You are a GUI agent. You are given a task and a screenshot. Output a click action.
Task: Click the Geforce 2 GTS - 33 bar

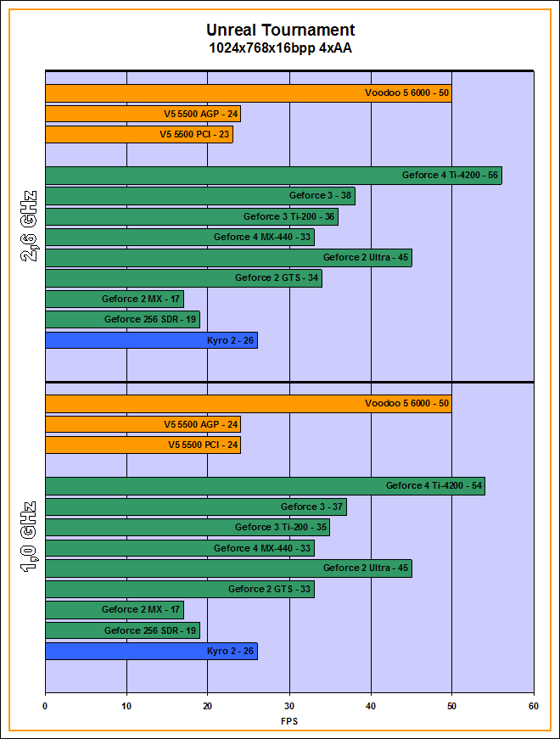[179, 589]
